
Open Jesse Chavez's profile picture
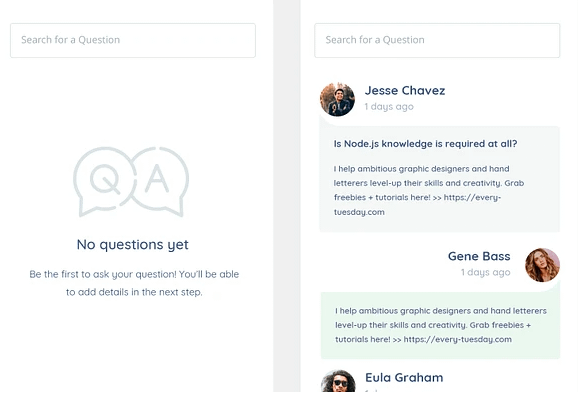[x=337, y=100]
